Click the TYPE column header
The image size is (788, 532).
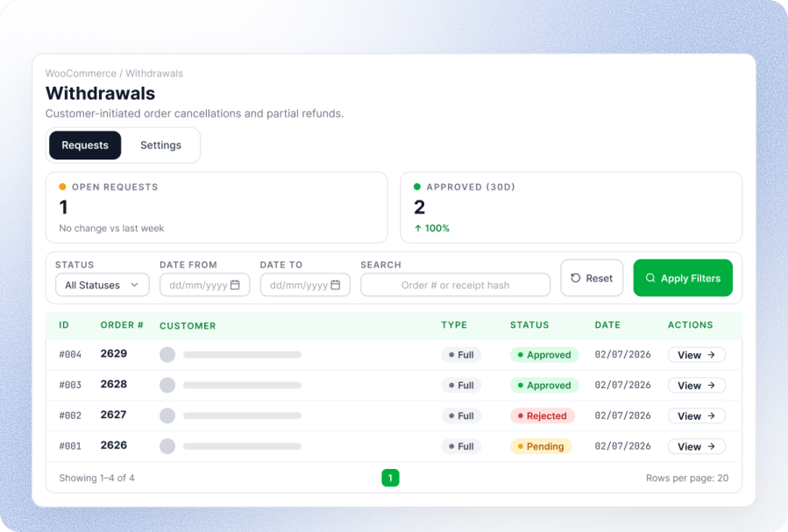(x=454, y=325)
